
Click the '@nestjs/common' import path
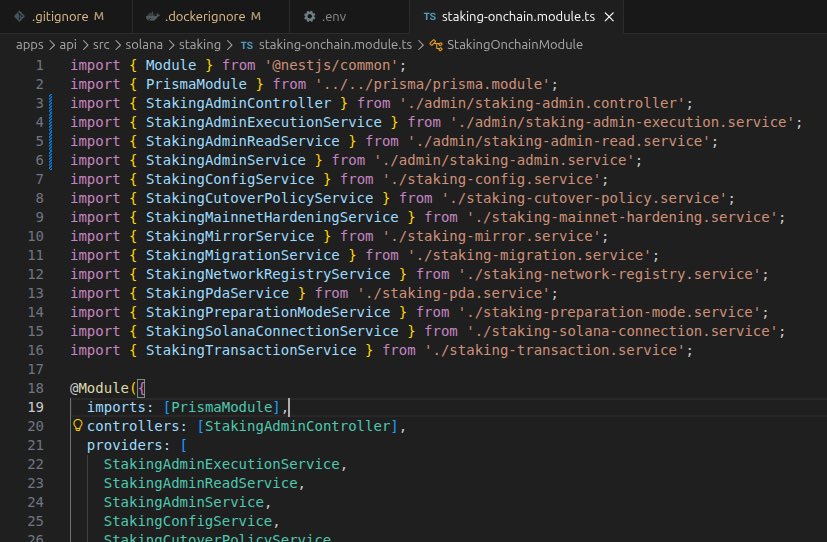[x=331, y=65]
